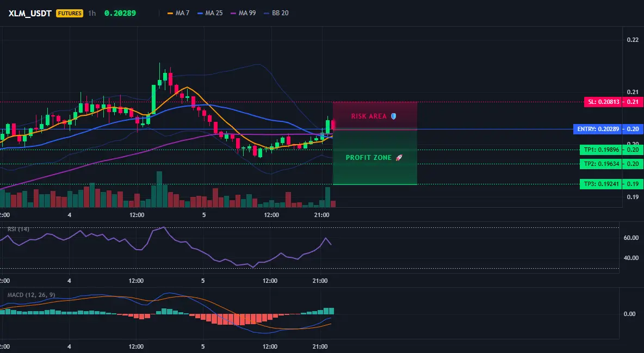This screenshot has height=353, width=644.
Task: Click the 0.22 price axis label
Action: (x=633, y=40)
